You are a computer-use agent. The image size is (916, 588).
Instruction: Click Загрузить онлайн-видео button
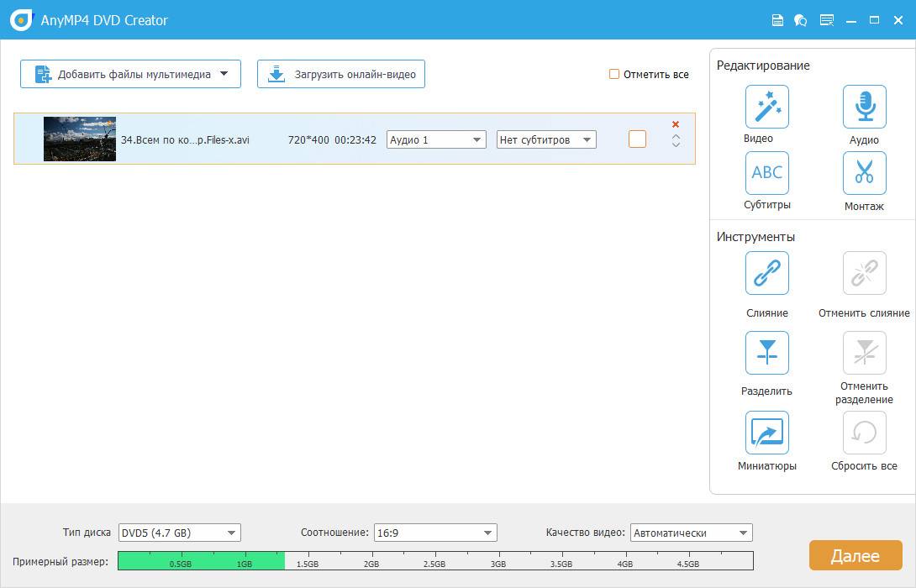[x=341, y=74]
